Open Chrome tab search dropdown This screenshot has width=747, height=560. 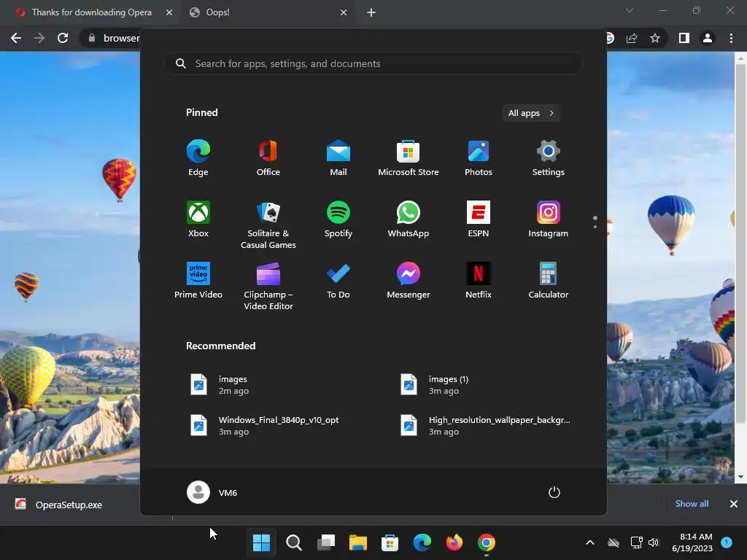click(630, 10)
